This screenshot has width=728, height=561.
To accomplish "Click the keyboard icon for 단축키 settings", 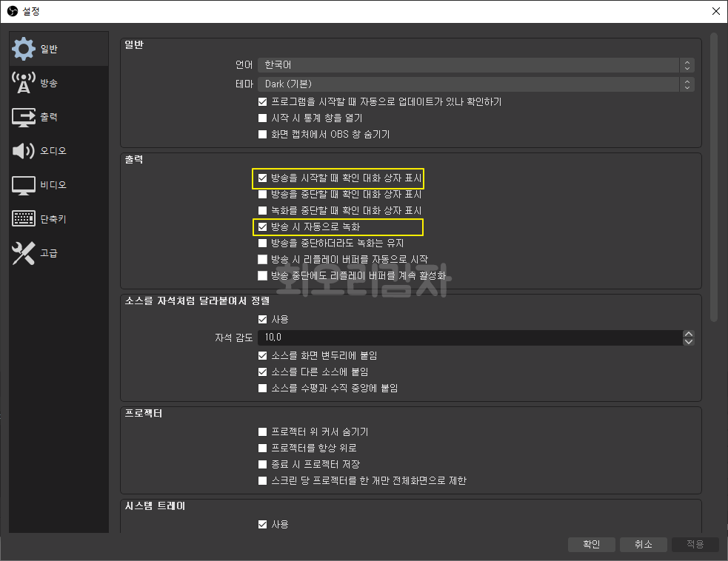I will 23,218.
